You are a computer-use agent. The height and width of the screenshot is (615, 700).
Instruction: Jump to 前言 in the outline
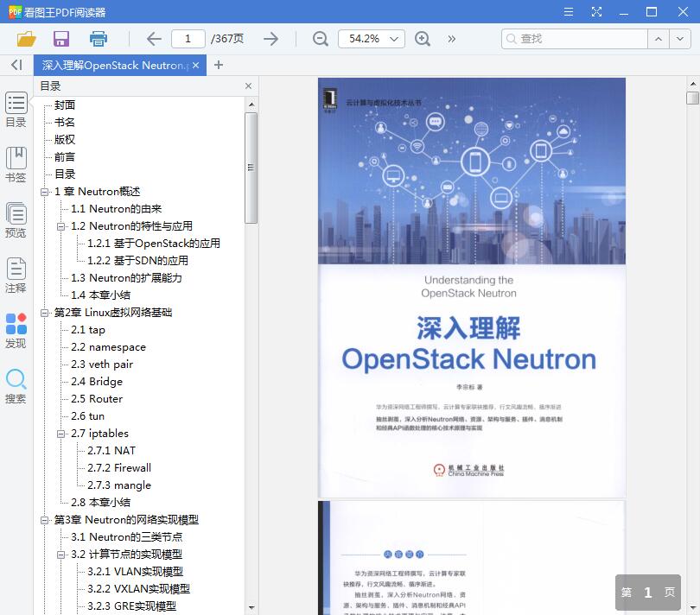(x=65, y=157)
